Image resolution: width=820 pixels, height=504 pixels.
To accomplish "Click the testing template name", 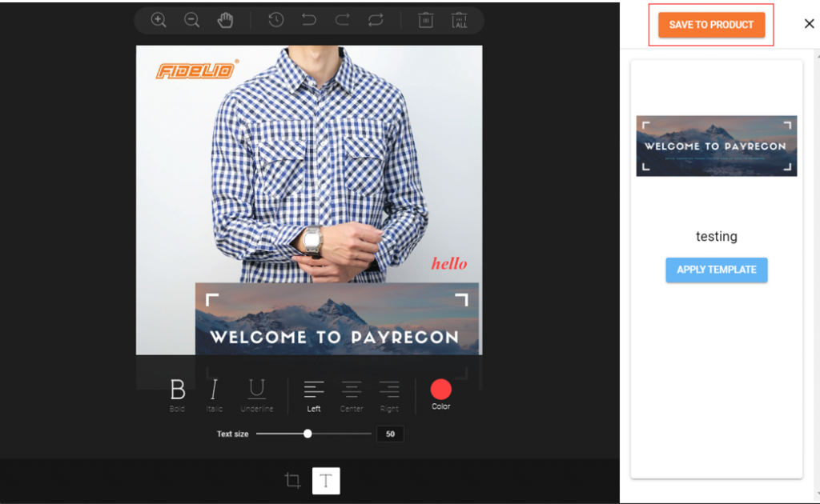I will (717, 237).
